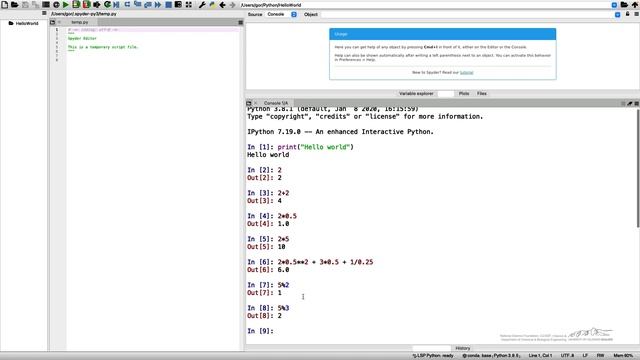640x360 pixels.
Task: Click the Save all files icon
Action: [36, 5]
